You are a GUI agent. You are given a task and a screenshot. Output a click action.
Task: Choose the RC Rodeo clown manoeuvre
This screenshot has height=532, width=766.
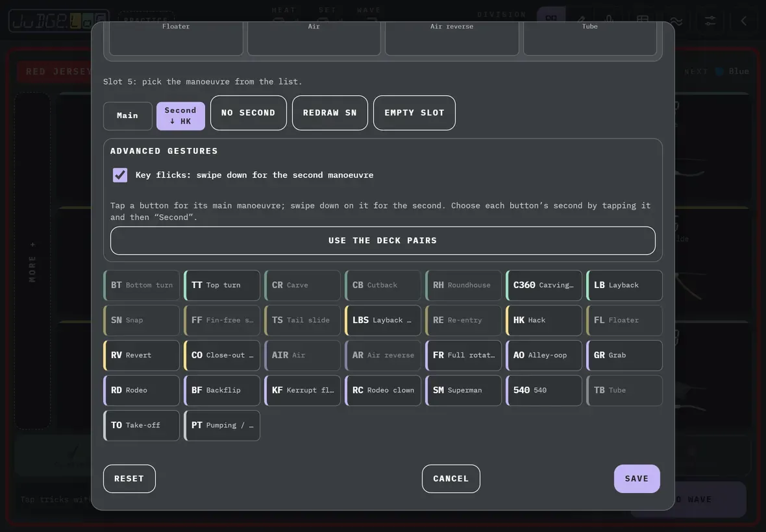pos(382,391)
